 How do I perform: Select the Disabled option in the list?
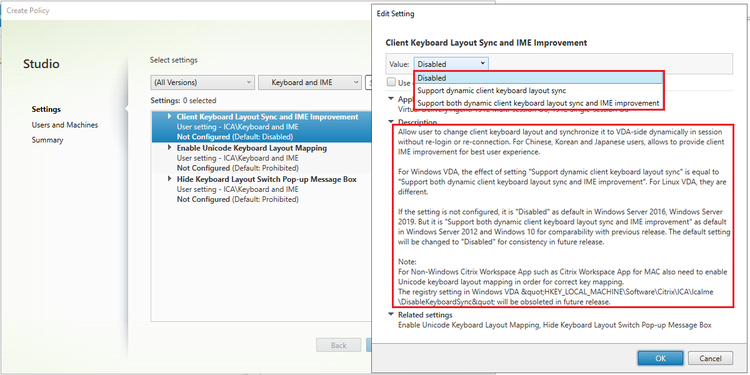point(539,78)
